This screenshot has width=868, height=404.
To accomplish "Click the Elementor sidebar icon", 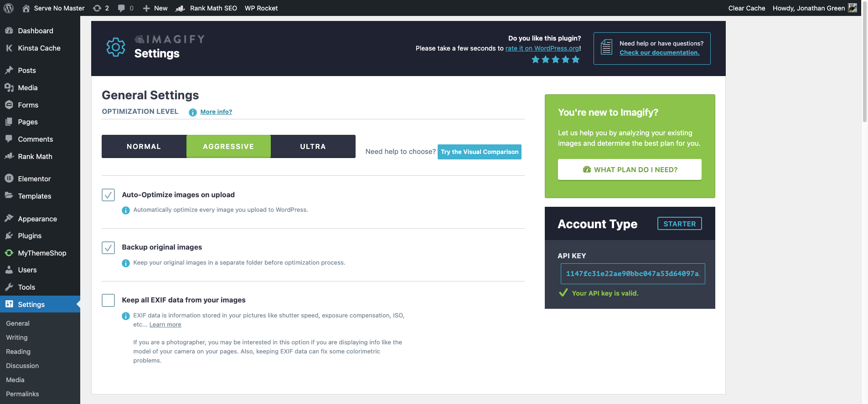I will (x=9, y=179).
